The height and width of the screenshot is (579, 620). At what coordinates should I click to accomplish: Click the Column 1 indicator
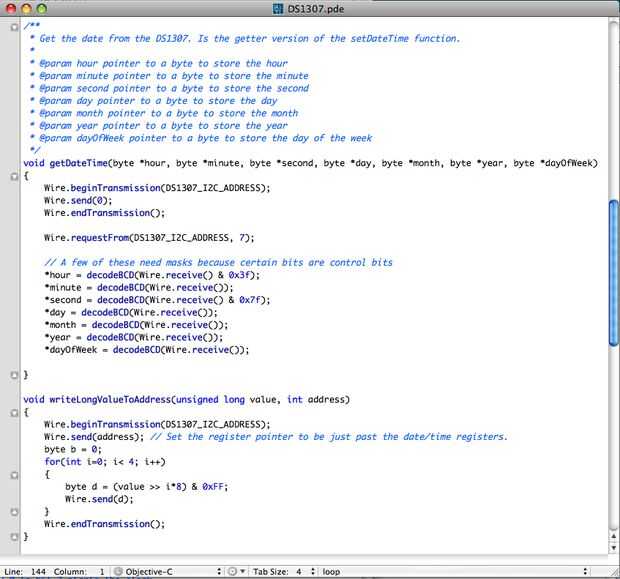(x=79, y=571)
